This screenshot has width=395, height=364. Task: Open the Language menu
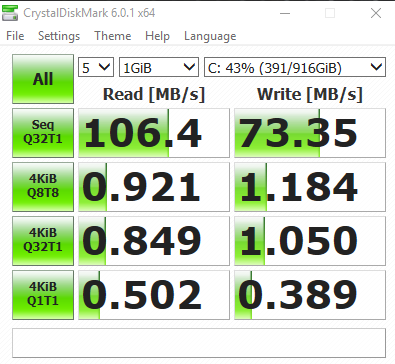point(210,36)
